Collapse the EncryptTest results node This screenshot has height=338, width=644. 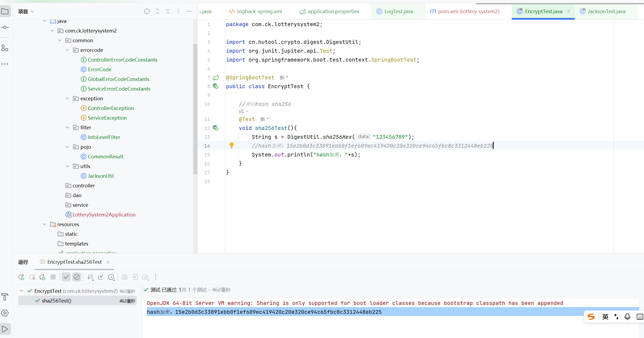point(22,291)
